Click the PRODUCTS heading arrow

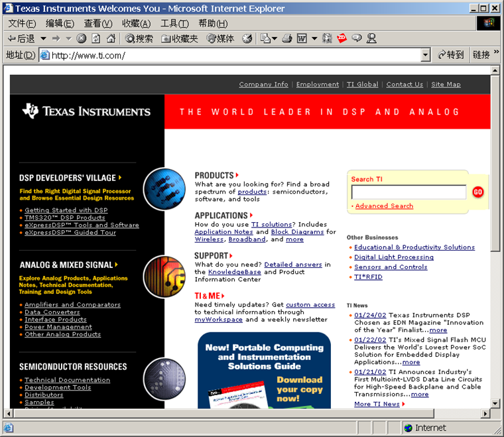(237, 175)
